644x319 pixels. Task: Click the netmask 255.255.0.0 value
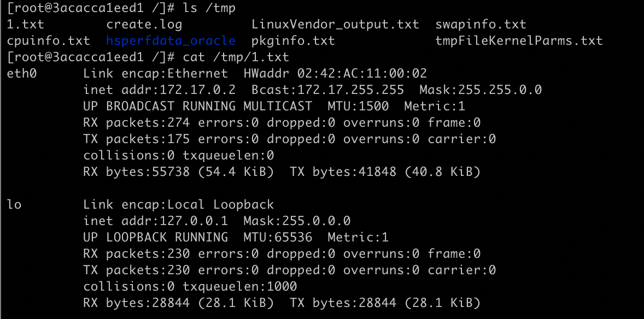[500, 90]
